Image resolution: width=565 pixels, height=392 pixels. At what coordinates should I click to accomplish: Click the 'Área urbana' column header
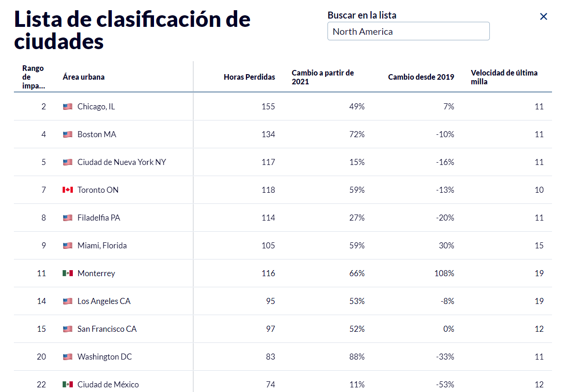[83, 77]
